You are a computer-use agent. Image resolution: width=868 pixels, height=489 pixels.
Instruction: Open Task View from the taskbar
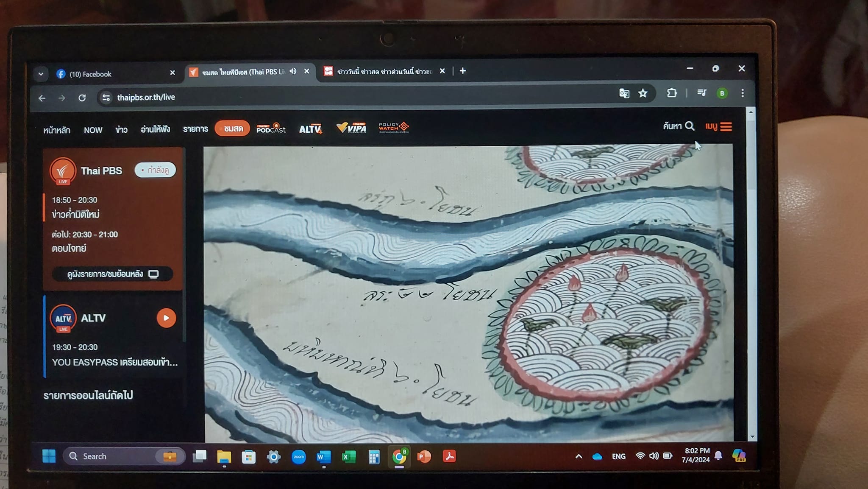click(199, 456)
